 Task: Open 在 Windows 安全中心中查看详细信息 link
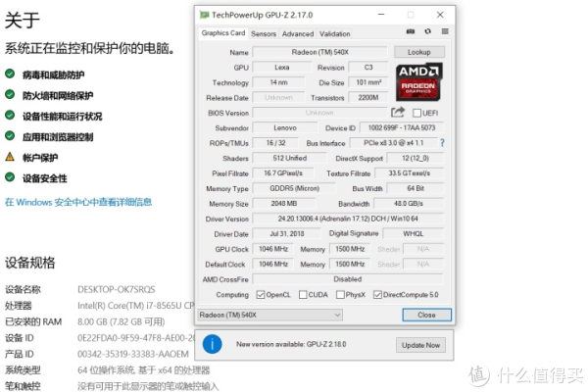pyautogui.click(x=78, y=202)
